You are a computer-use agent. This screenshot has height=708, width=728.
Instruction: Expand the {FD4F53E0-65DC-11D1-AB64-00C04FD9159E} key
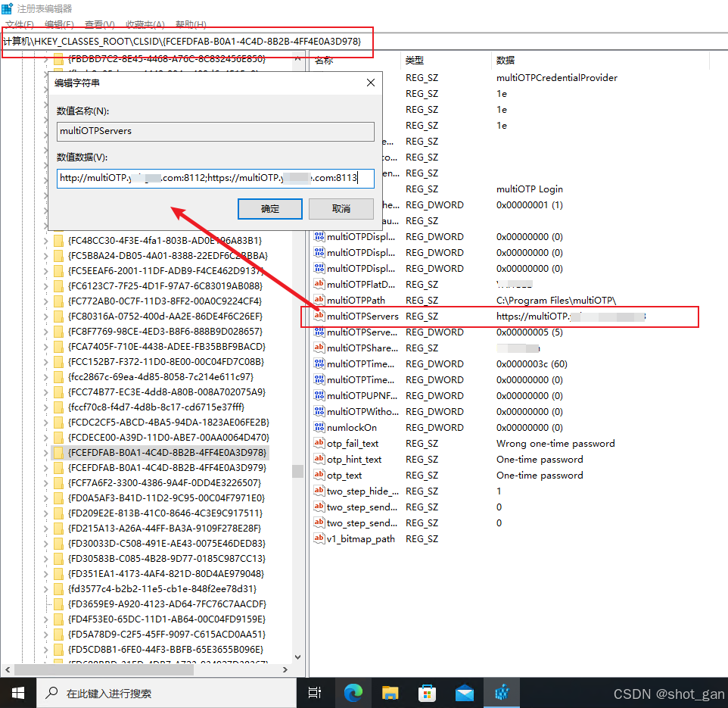(x=45, y=619)
